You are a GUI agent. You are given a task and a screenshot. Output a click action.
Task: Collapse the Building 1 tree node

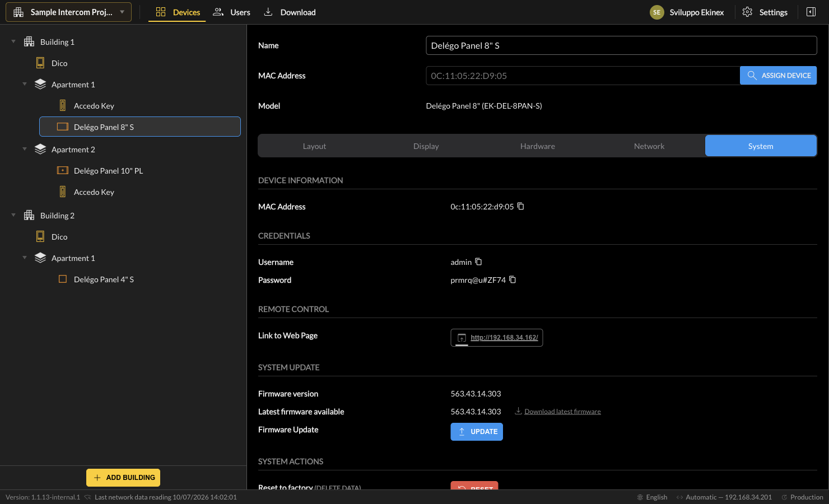pos(13,41)
